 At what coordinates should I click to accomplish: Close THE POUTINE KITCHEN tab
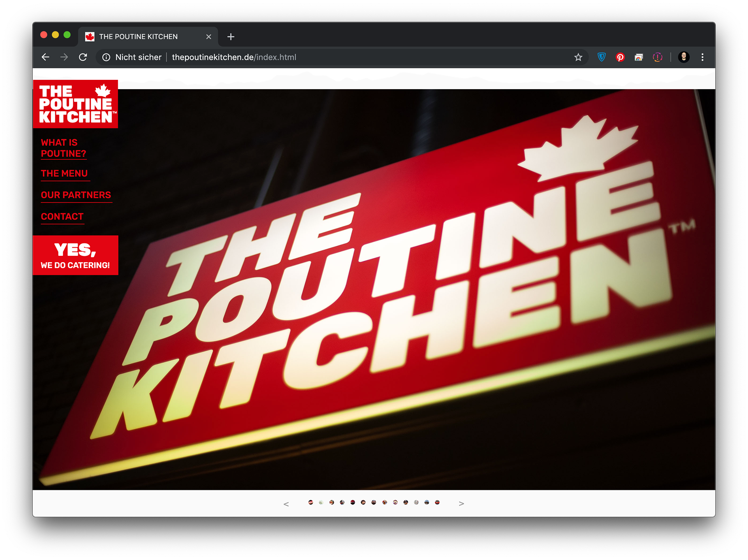(x=209, y=37)
